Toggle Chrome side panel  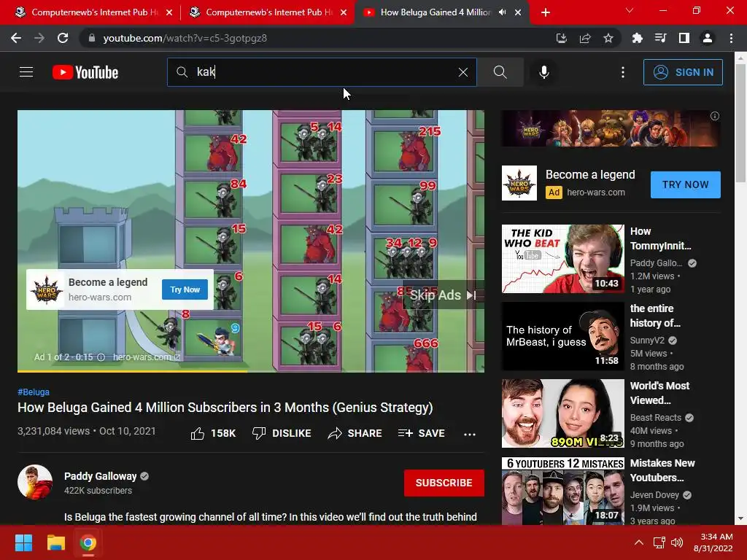tap(684, 38)
